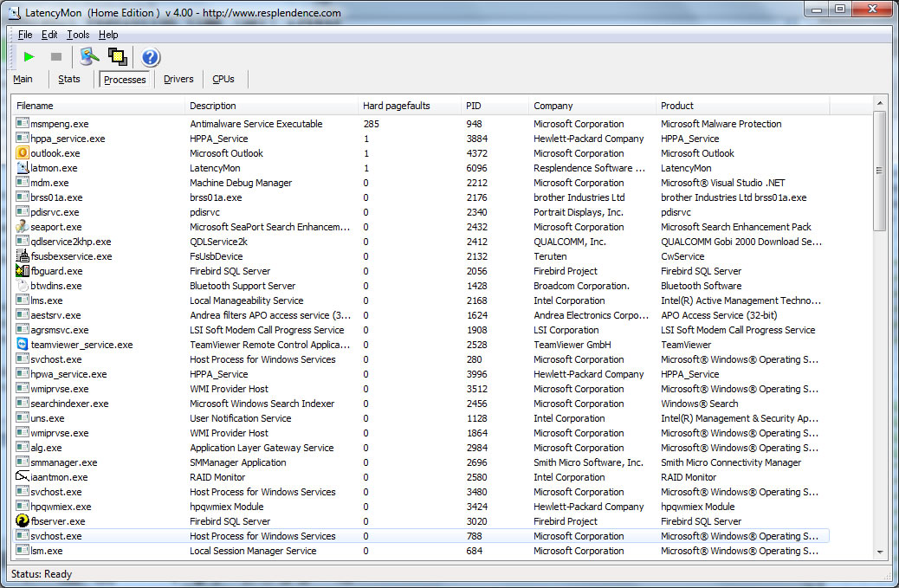Open help with the blue question mark icon
The image size is (899, 588).
pyautogui.click(x=150, y=57)
